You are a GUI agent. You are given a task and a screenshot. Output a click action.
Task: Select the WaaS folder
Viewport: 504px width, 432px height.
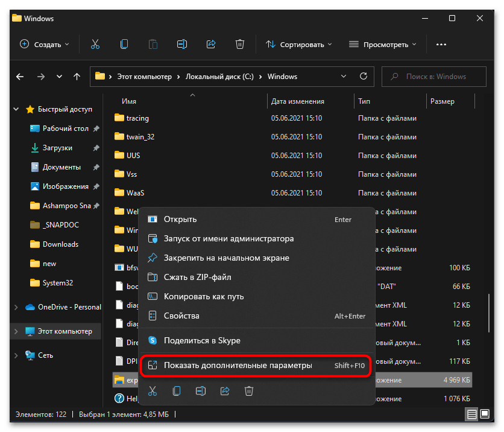[x=135, y=192]
